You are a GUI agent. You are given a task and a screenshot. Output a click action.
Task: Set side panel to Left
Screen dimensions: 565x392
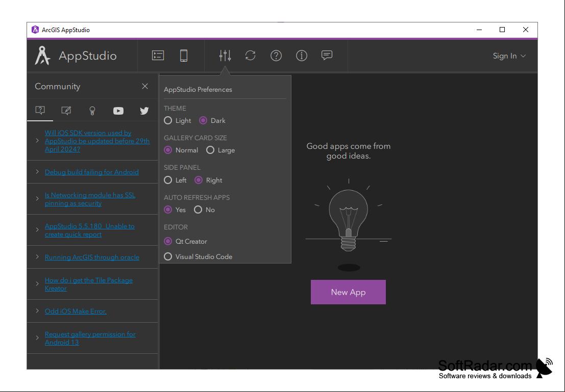175,180
